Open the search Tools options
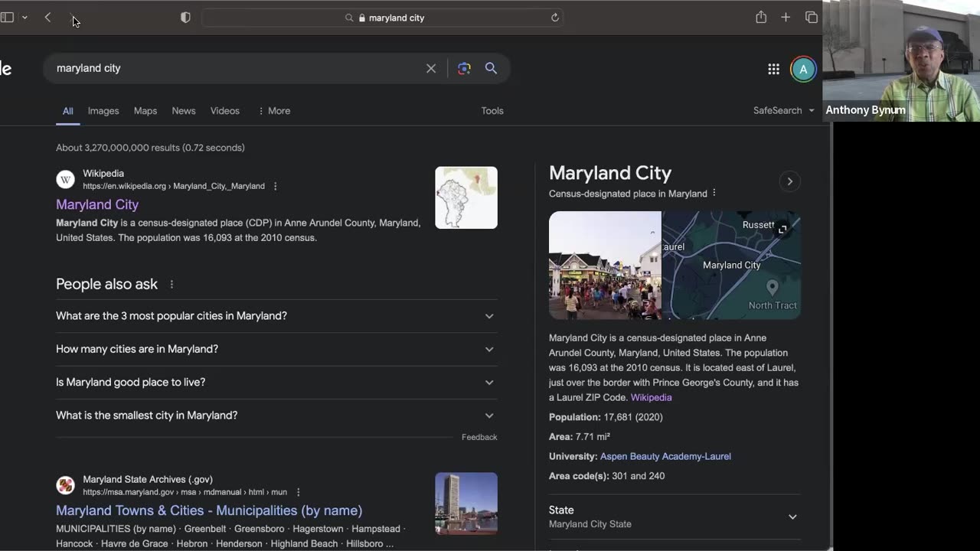Viewport: 980px width, 551px height. pos(492,111)
